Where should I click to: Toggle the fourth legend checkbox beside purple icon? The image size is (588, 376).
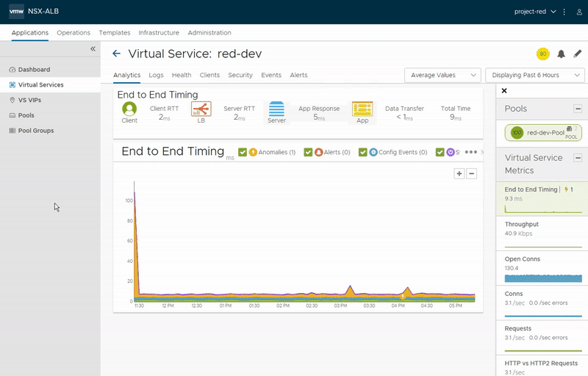pos(440,152)
